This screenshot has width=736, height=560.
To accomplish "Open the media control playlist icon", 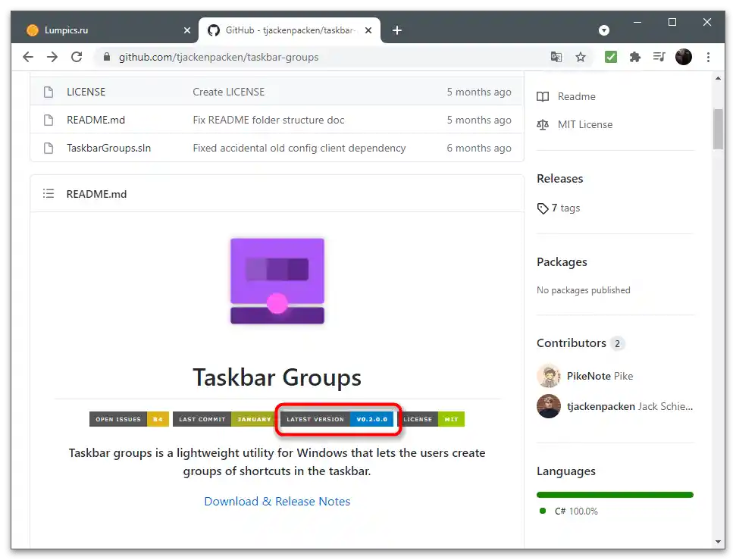I will coord(659,57).
